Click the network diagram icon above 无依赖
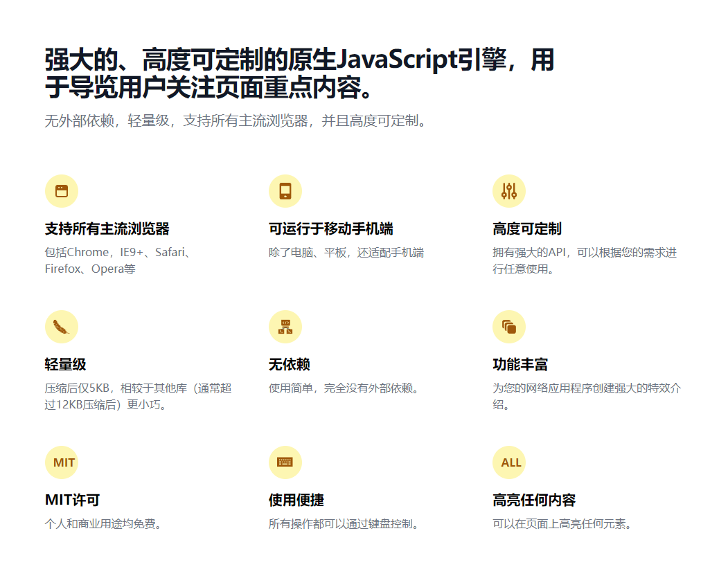Screen dimensions: 728x576 click(285, 327)
